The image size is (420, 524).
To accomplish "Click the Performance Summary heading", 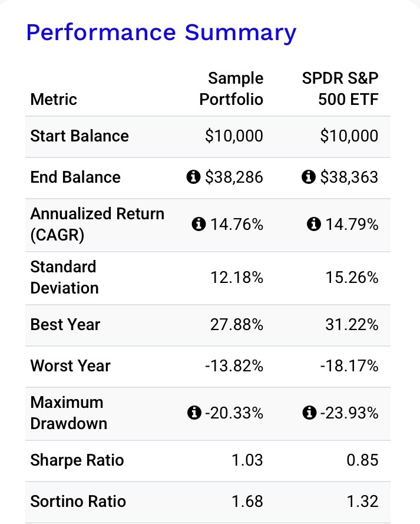I will (x=161, y=32).
